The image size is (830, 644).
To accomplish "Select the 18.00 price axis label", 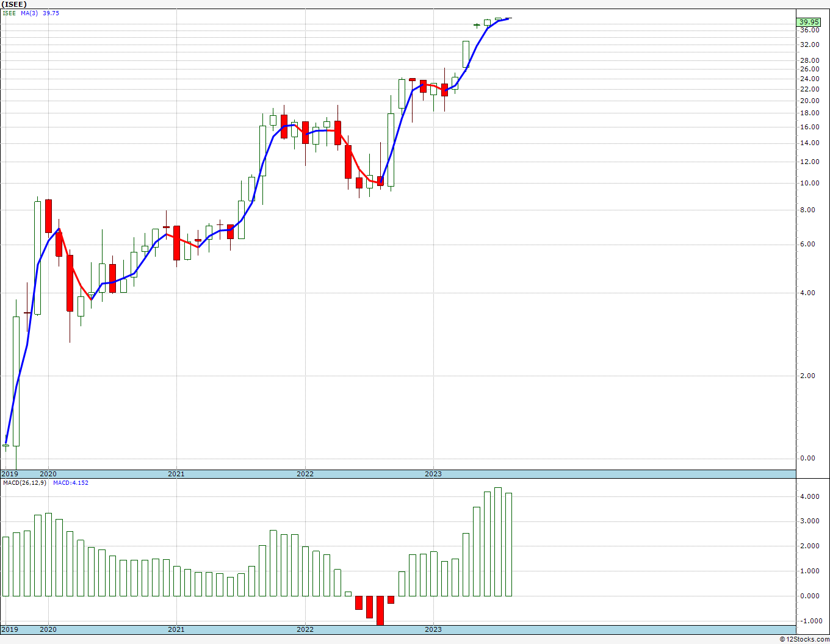I will 809,113.
